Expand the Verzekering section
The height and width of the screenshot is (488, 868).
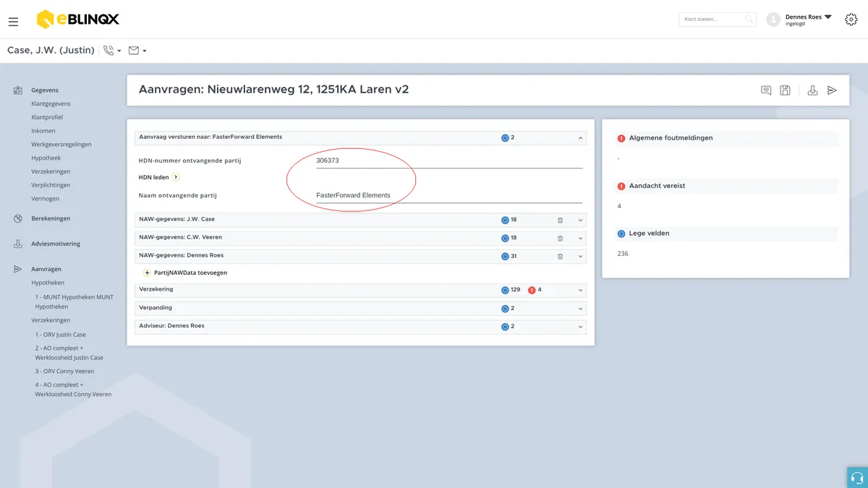click(580, 290)
